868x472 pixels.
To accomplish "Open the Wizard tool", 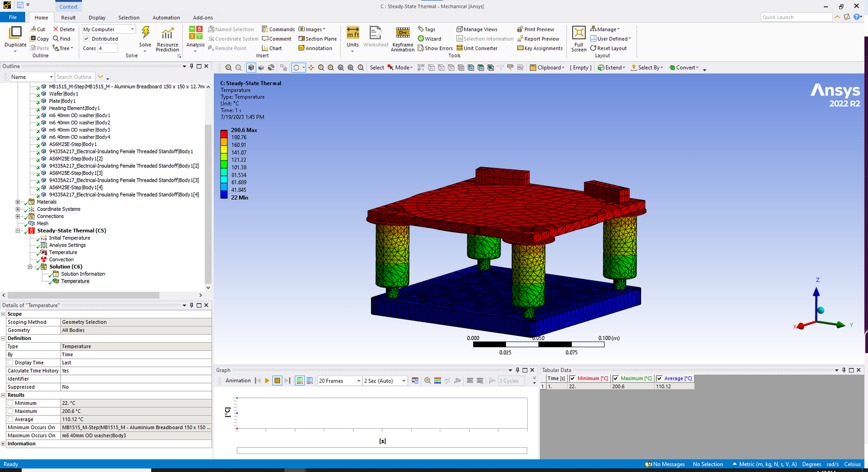I will [x=429, y=39].
